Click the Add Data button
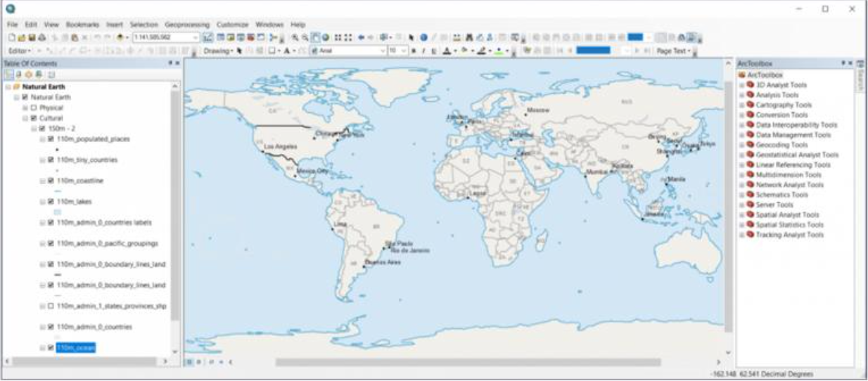The width and height of the screenshot is (868, 381). click(120, 37)
